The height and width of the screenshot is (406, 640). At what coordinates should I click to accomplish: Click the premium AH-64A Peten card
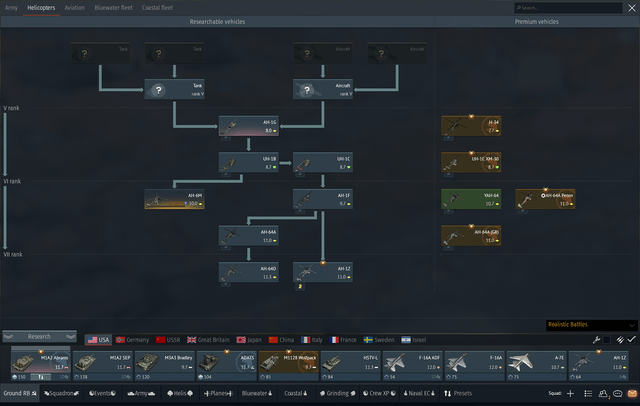545,198
